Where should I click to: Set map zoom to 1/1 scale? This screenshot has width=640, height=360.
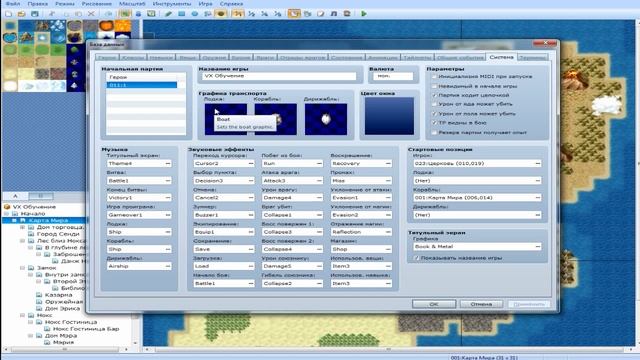point(238,14)
